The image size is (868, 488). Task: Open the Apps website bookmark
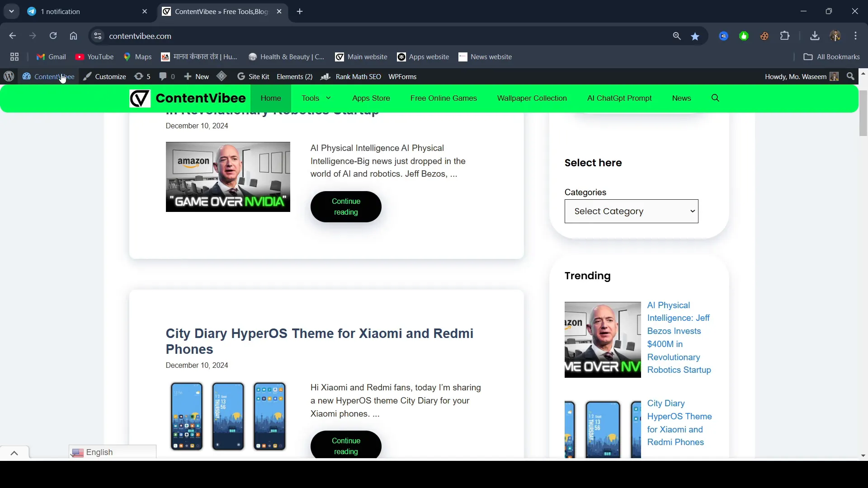(x=423, y=57)
